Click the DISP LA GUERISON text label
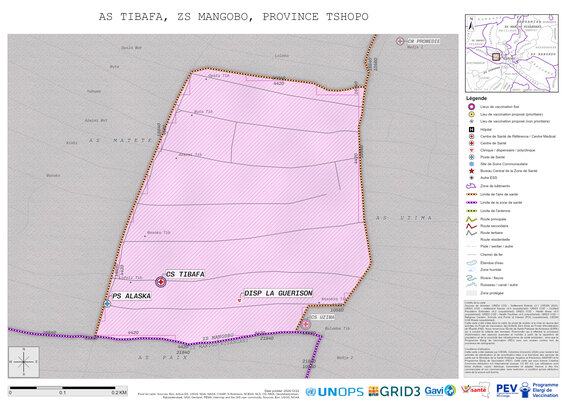The height and width of the screenshot is (400, 566). point(278,293)
